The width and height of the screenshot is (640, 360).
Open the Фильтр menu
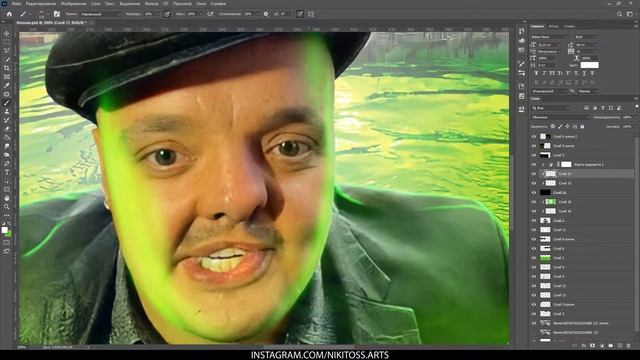click(151, 4)
